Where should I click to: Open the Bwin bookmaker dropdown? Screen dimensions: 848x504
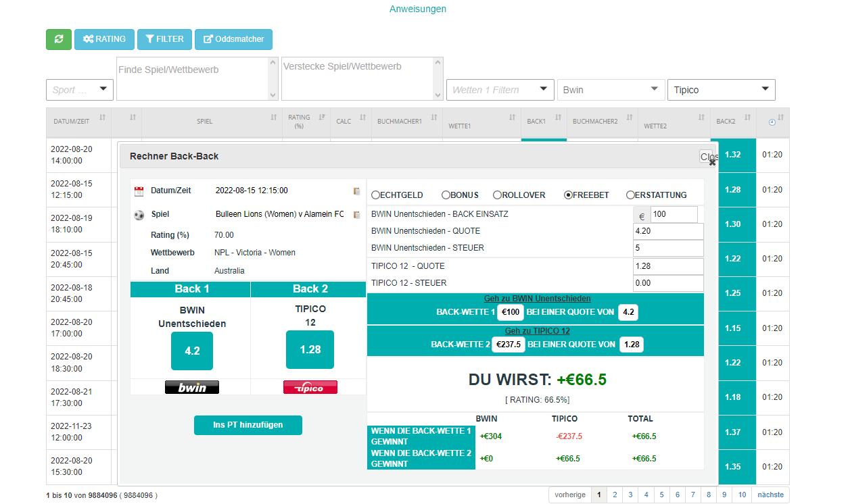[x=611, y=90]
